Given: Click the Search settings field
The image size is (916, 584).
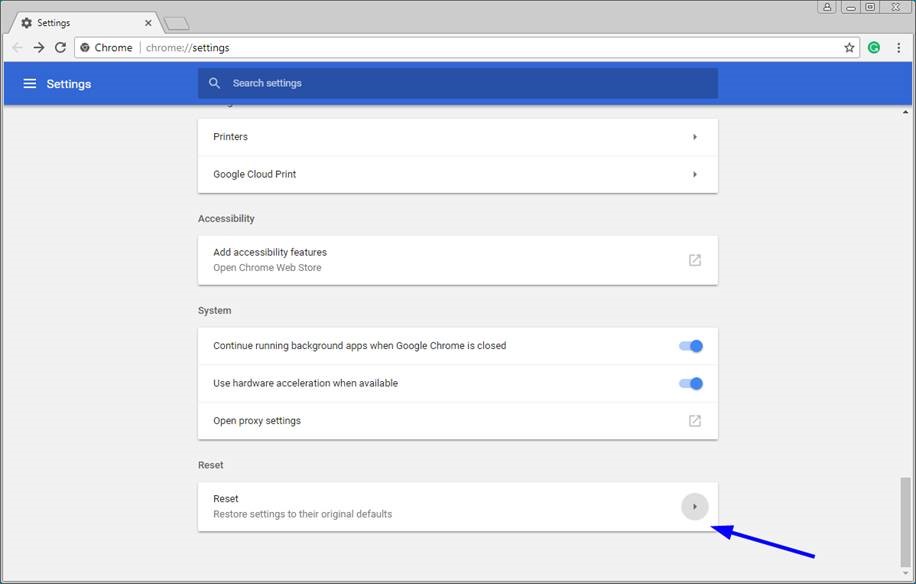Looking at the screenshot, I should [x=457, y=83].
